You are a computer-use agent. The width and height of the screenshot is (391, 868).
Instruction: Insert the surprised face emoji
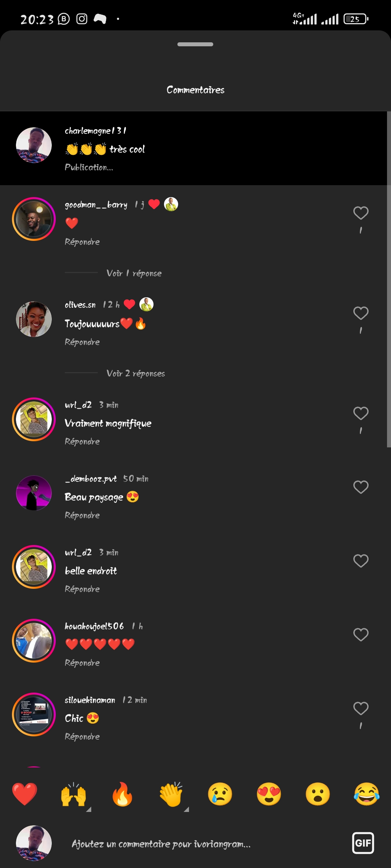pos(318,794)
